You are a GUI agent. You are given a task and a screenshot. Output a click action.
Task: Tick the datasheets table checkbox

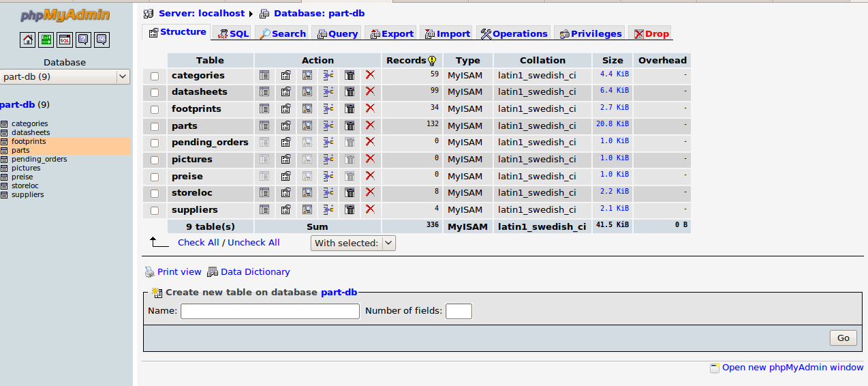pos(155,92)
